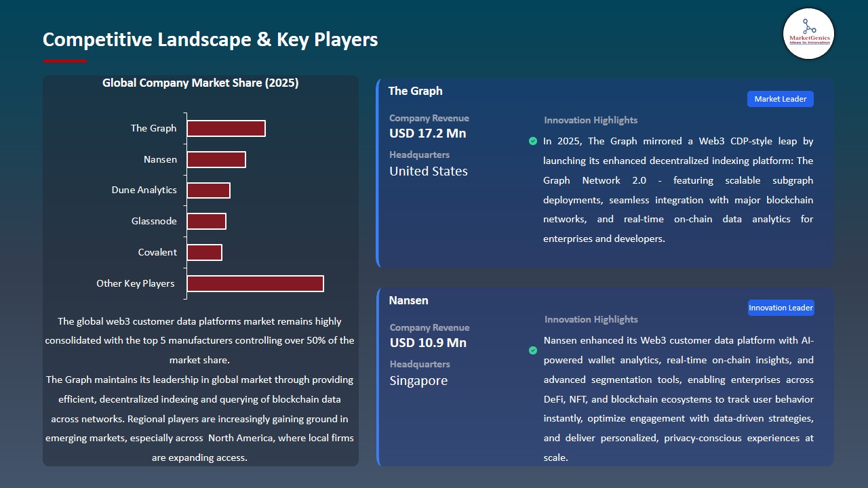Click the United States headquarters label

tap(428, 171)
